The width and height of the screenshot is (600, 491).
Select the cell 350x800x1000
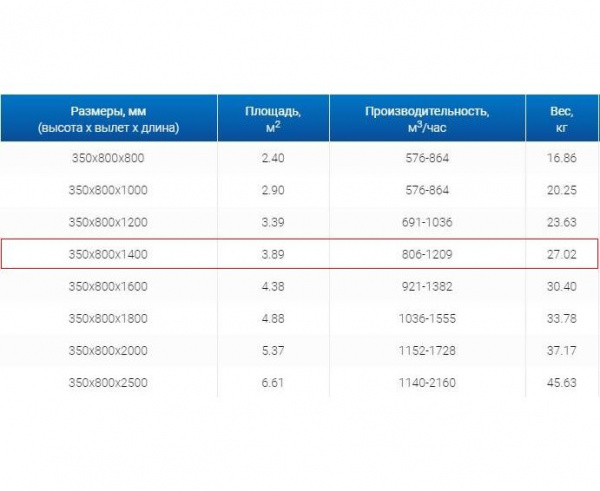click(x=108, y=190)
